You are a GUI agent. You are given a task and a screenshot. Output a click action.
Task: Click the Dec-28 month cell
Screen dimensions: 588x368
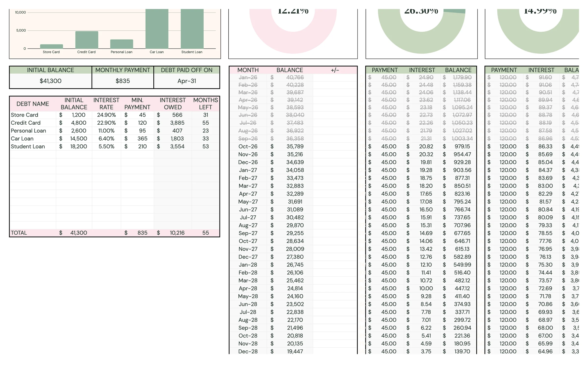(248, 351)
